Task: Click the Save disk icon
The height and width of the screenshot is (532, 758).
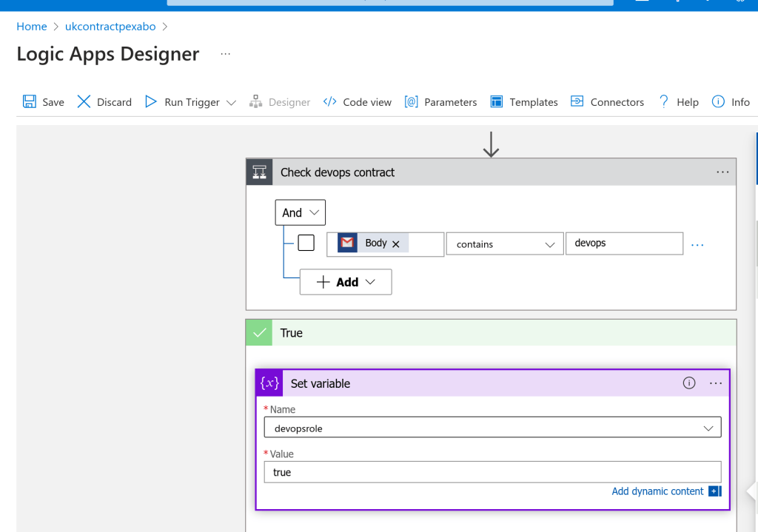Action: (30, 101)
